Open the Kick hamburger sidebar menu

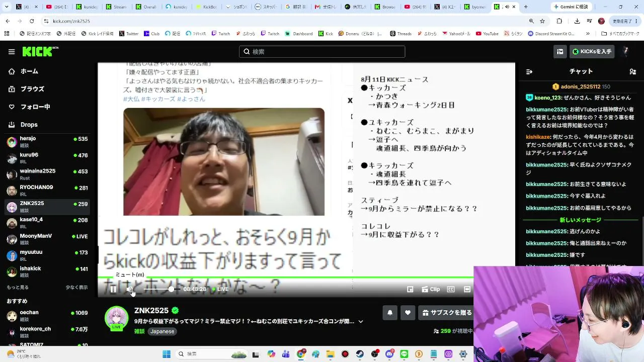coord(12,52)
